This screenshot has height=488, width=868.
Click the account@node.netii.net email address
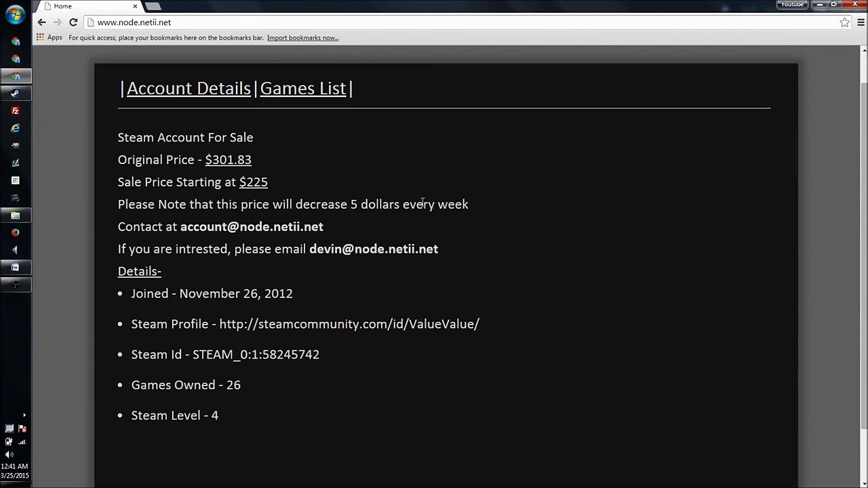coord(252,227)
